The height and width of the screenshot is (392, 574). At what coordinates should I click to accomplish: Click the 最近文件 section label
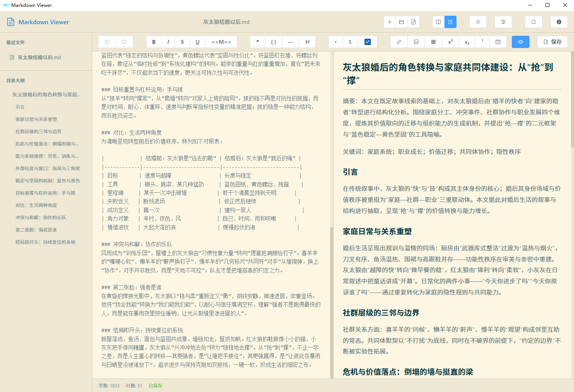pos(15,42)
